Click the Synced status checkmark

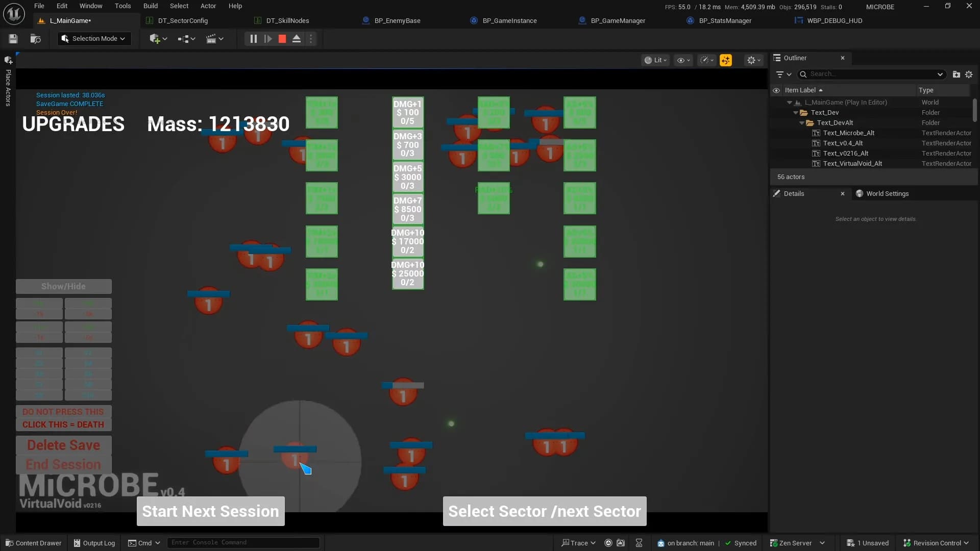[741, 543]
